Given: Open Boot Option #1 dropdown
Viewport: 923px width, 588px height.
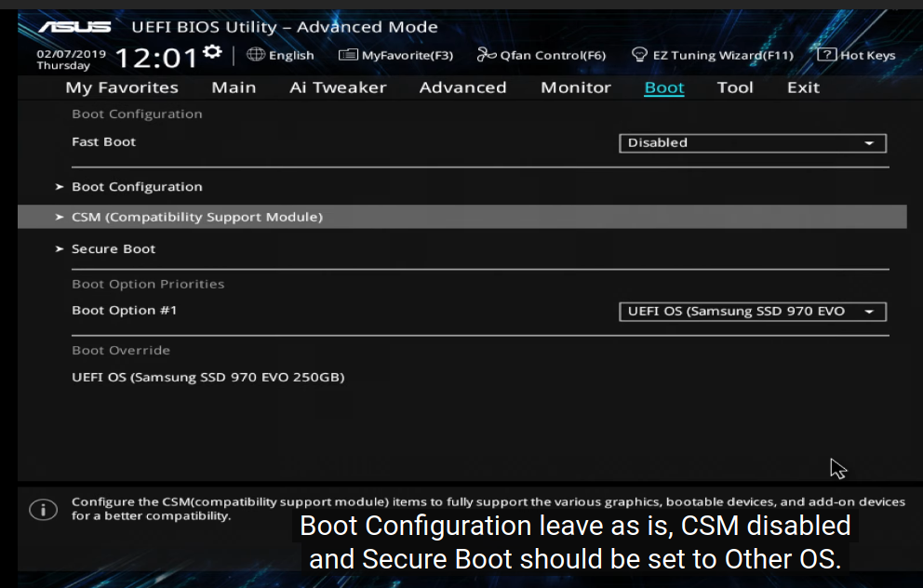Looking at the screenshot, I should pyautogui.click(x=753, y=312).
